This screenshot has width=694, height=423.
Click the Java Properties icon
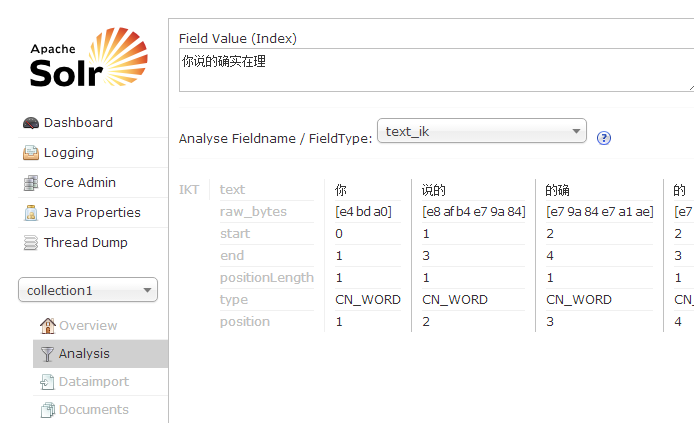(x=31, y=213)
